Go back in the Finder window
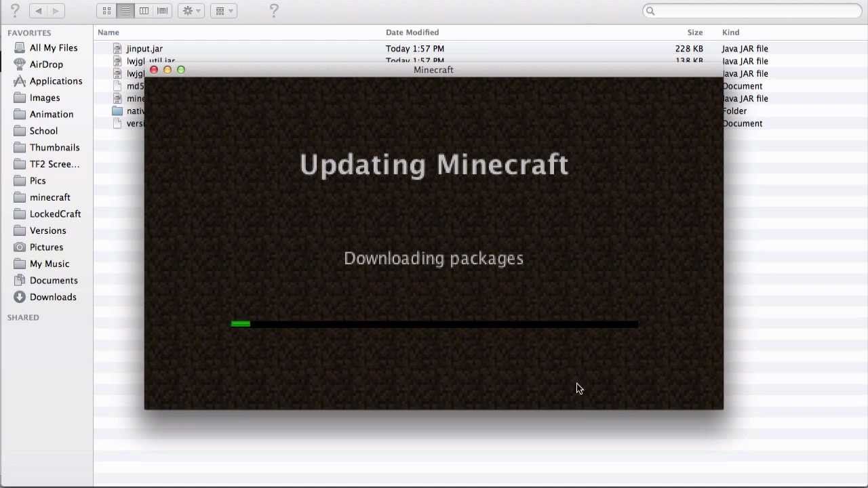Screen dimensions: 868x488 click(x=39, y=11)
